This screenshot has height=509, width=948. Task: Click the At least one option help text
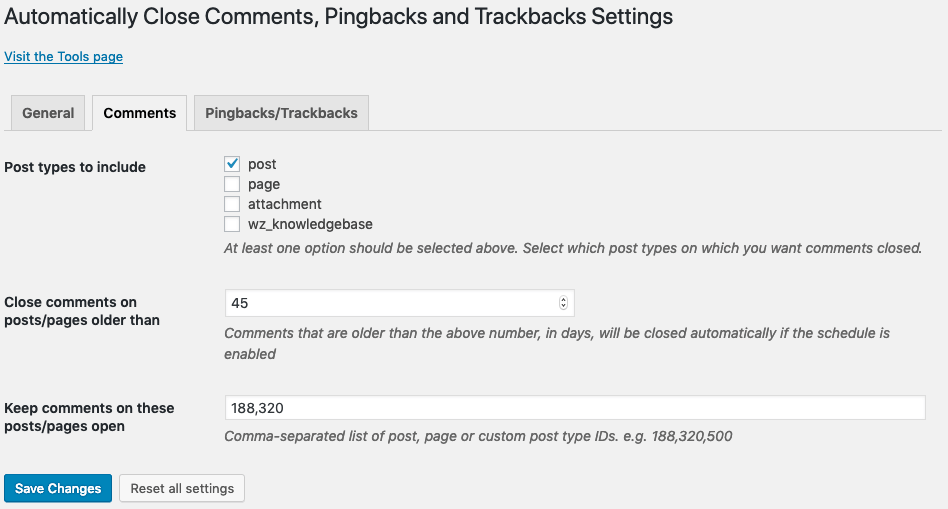[572, 248]
